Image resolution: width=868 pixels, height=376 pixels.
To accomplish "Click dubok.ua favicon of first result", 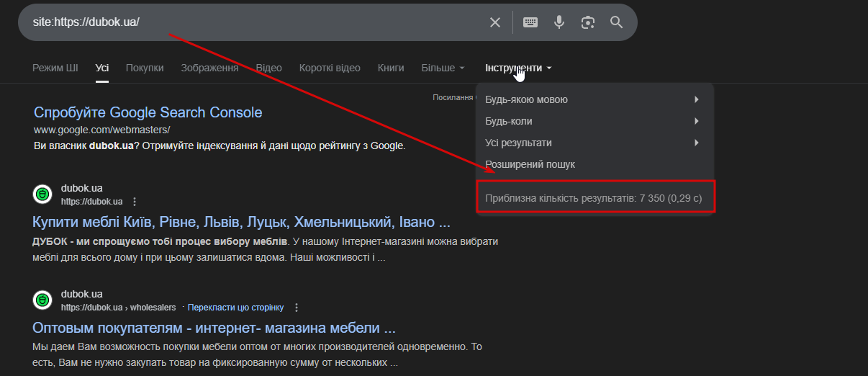I will pyautogui.click(x=42, y=194).
